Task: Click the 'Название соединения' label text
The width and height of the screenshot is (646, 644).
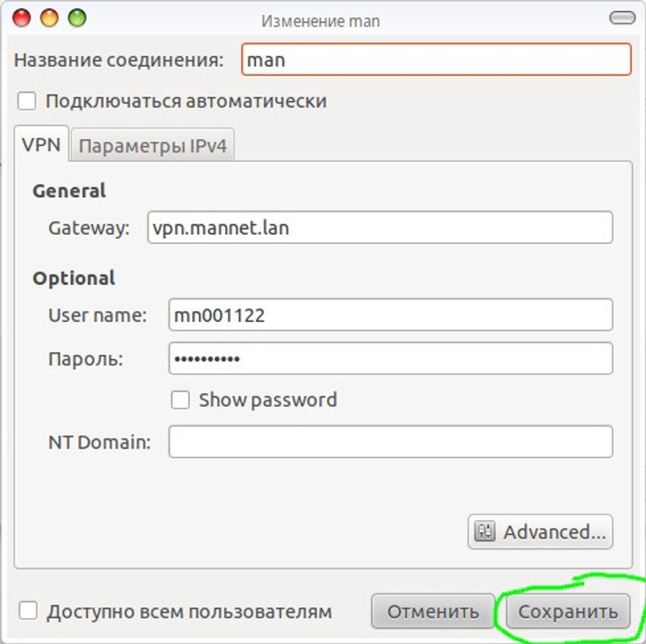Action: [x=119, y=60]
